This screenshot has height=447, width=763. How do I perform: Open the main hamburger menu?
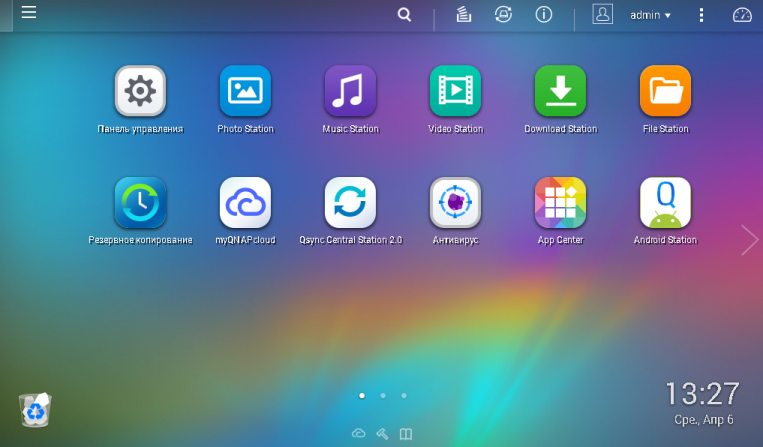[x=29, y=12]
